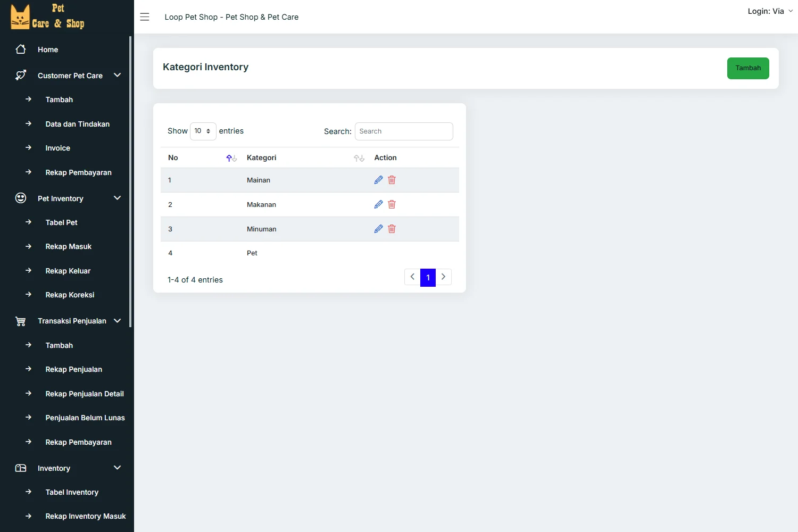Collapse the Pet Inventory menu chevron
The image size is (798, 532).
118,198
